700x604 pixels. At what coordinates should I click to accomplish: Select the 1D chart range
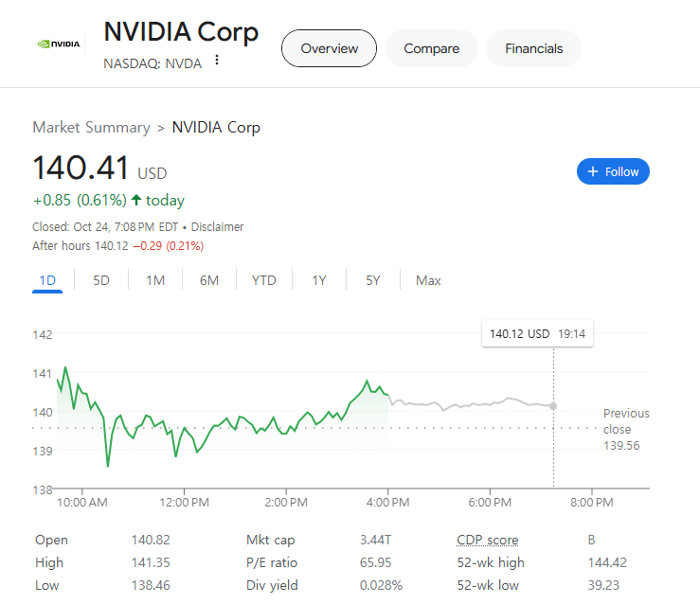47,280
